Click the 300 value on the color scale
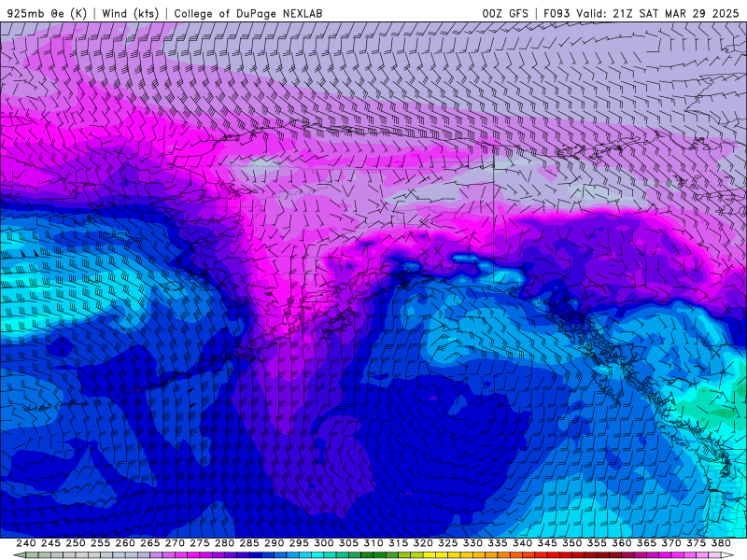Viewport: 747px width, 560px height. point(323,543)
